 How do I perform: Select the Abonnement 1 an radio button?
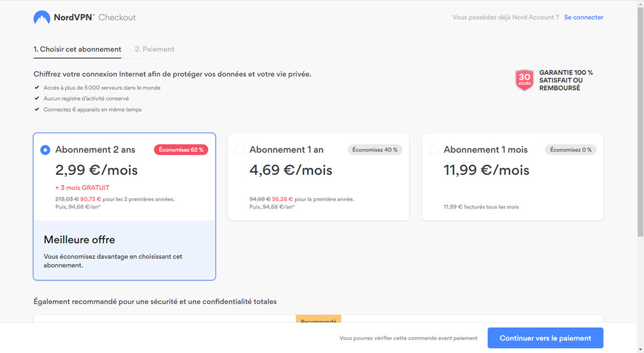[x=240, y=150]
